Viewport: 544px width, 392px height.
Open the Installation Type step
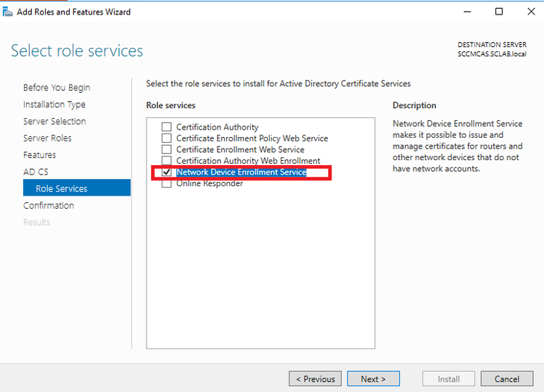(54, 104)
